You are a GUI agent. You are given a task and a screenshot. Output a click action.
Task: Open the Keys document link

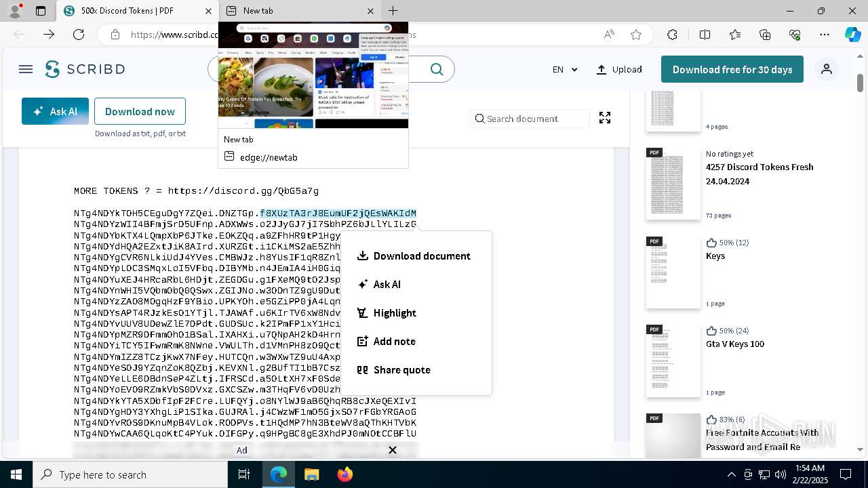[x=715, y=256]
